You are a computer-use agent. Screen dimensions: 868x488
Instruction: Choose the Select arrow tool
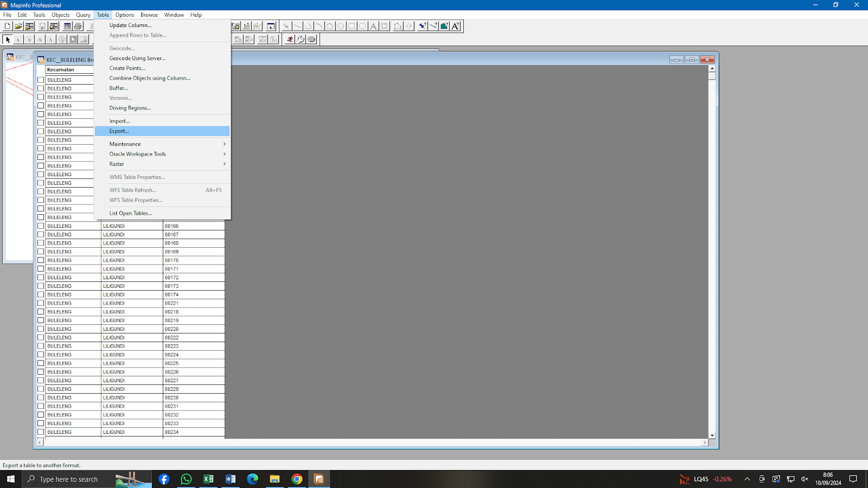pyautogui.click(x=8, y=39)
